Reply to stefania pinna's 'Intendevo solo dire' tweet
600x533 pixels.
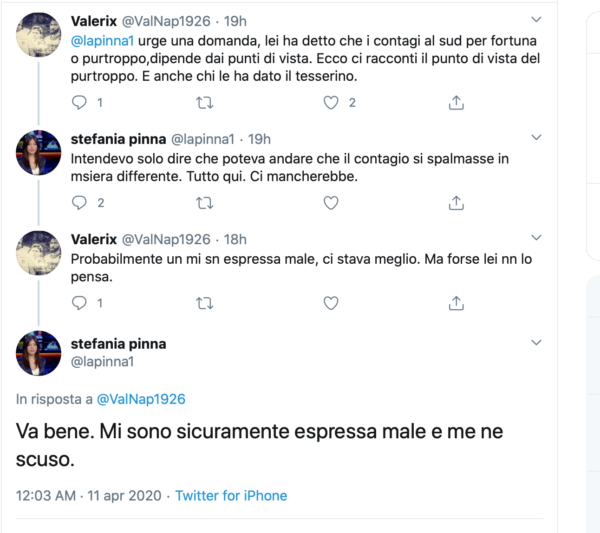(81, 203)
